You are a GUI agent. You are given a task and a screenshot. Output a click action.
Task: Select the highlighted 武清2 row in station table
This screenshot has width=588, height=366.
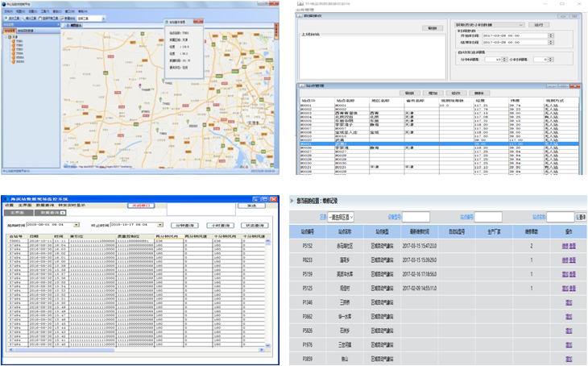tap(439, 143)
